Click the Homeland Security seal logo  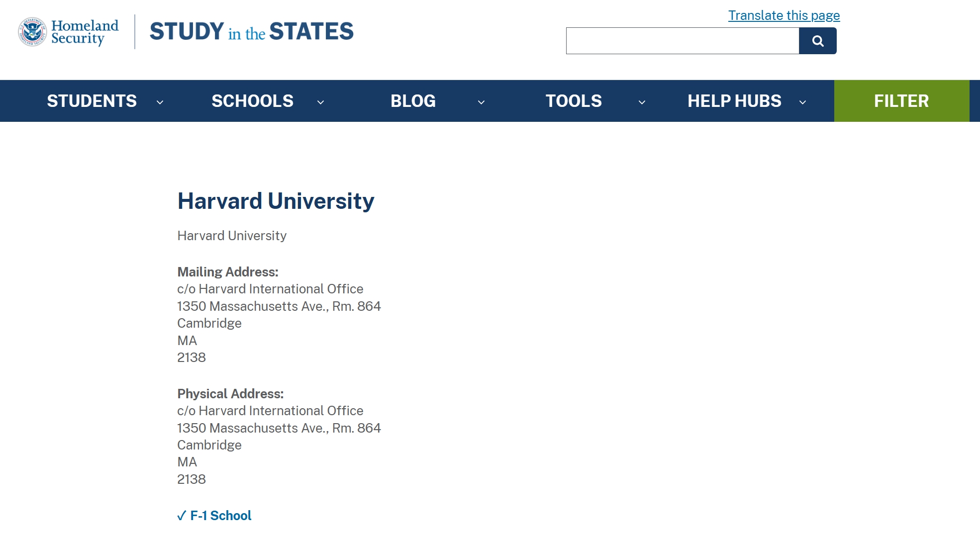[x=32, y=32]
